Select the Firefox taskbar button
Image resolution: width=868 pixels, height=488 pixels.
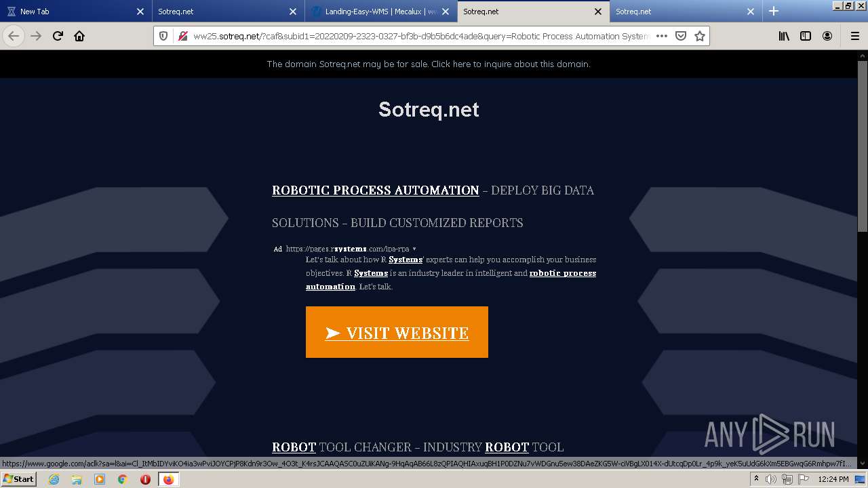(168, 479)
